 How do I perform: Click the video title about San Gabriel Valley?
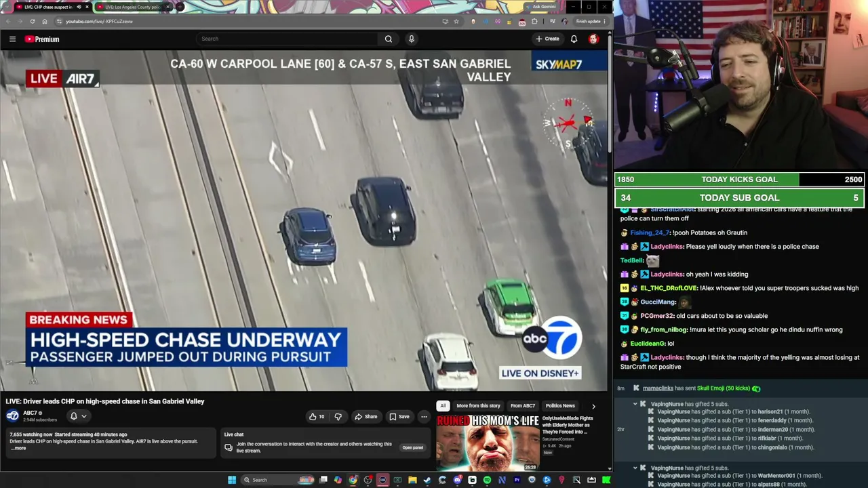[105, 401]
